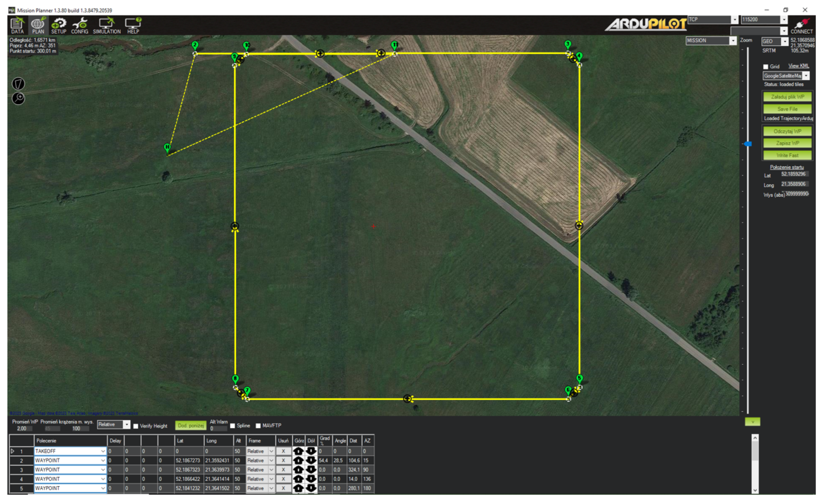Image resolution: width=825 pixels, height=504 pixels.
Task: Move waypoint 2 up with arrow icon
Action: tap(298, 460)
